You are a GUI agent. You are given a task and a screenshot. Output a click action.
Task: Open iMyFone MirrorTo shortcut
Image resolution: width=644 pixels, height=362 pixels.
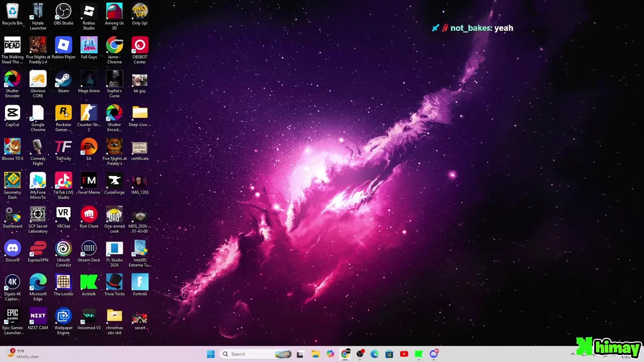[x=38, y=185]
